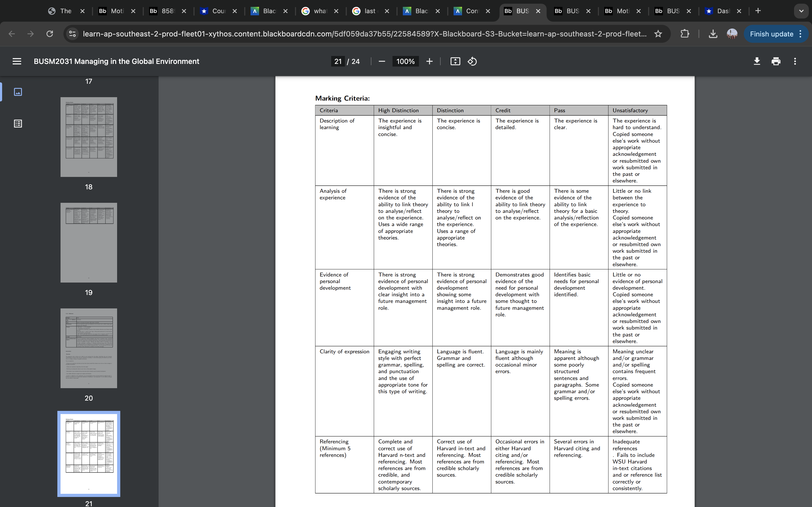This screenshot has width=812, height=507.
Task: Switch sidebar to thumbnail view
Action: point(18,92)
